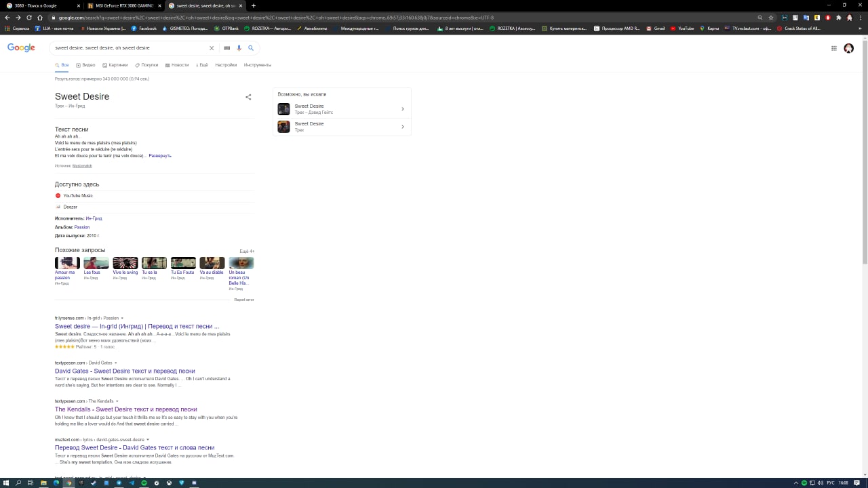The height and width of the screenshot is (488, 868).
Task: Open the Passion album link
Action: click(81, 227)
